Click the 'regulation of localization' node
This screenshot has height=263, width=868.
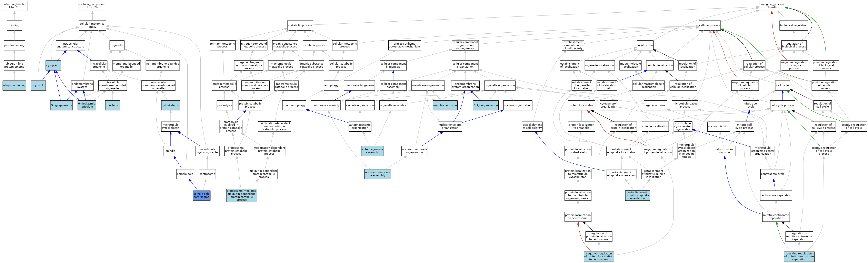click(687, 65)
